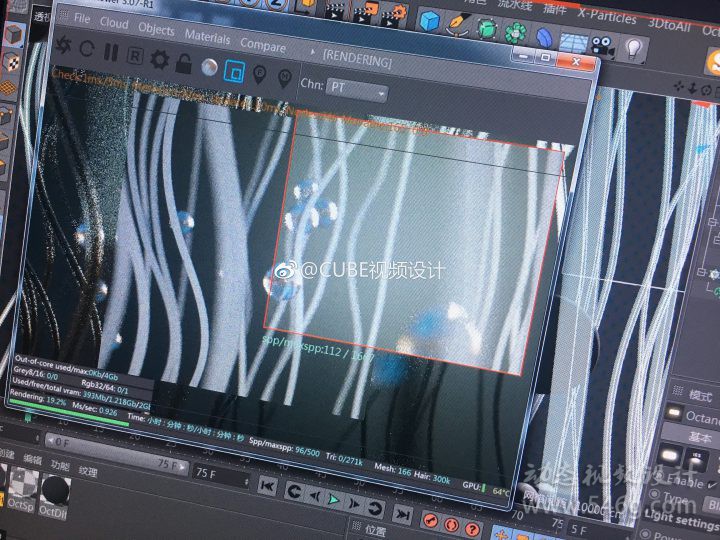Click the 模式 mode menu in attributes panel
The height and width of the screenshot is (540, 720).
click(701, 394)
